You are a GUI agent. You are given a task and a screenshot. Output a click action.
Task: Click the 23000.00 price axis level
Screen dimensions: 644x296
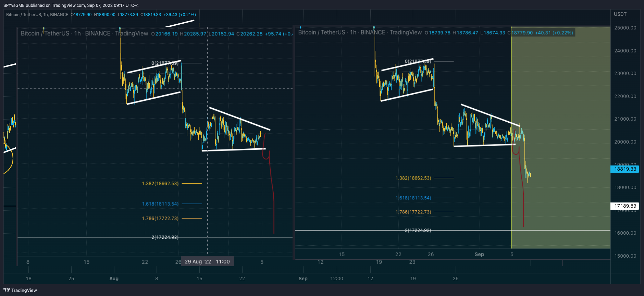click(x=625, y=73)
